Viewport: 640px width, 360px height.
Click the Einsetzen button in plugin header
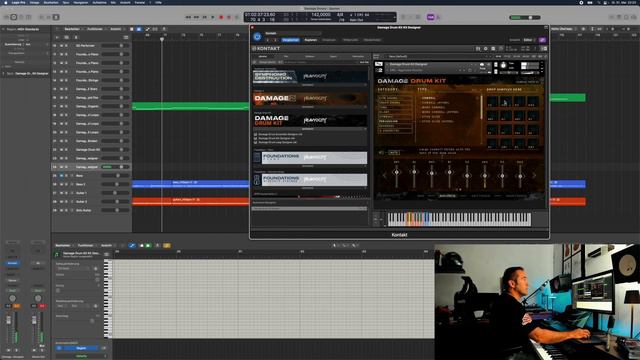pos(329,40)
